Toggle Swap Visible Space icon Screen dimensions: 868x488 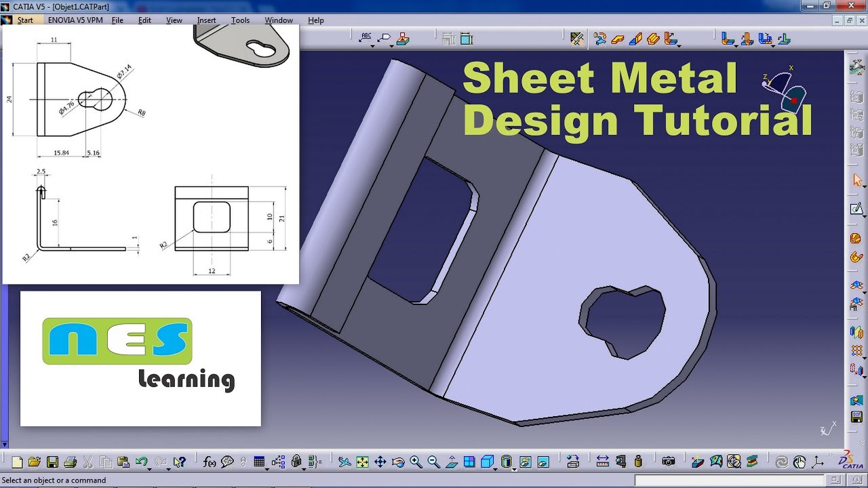[543, 462]
